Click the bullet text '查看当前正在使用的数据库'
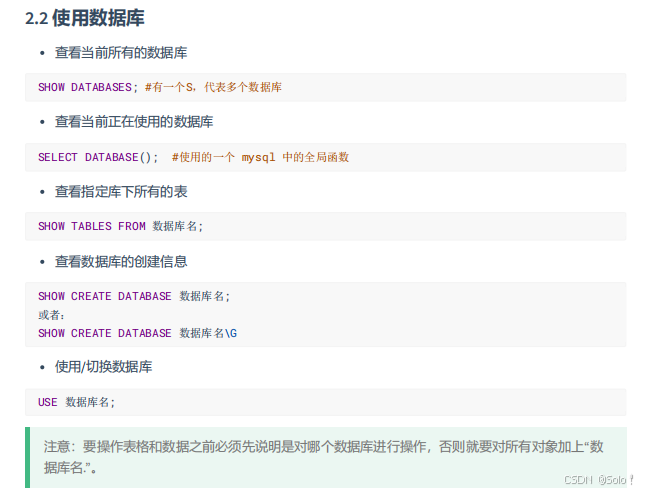646x491 pixels. pos(134,122)
